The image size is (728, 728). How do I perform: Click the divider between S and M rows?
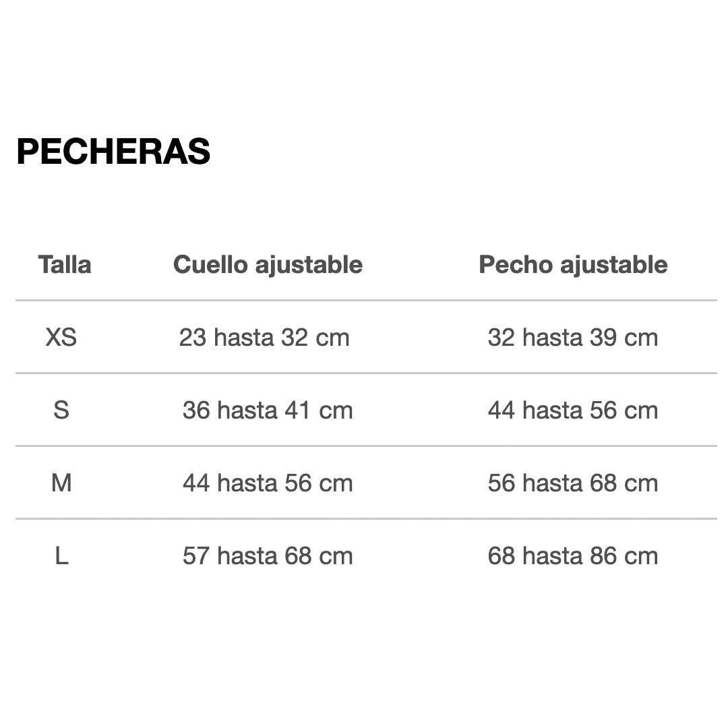pos(366,446)
